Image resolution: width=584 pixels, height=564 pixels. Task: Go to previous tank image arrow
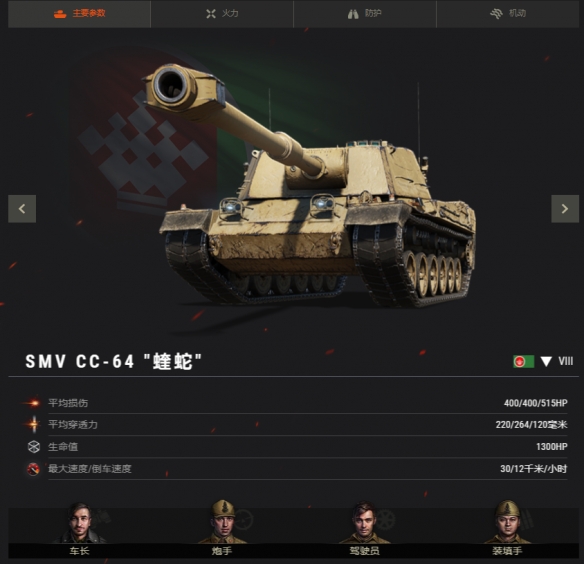pyautogui.click(x=22, y=209)
